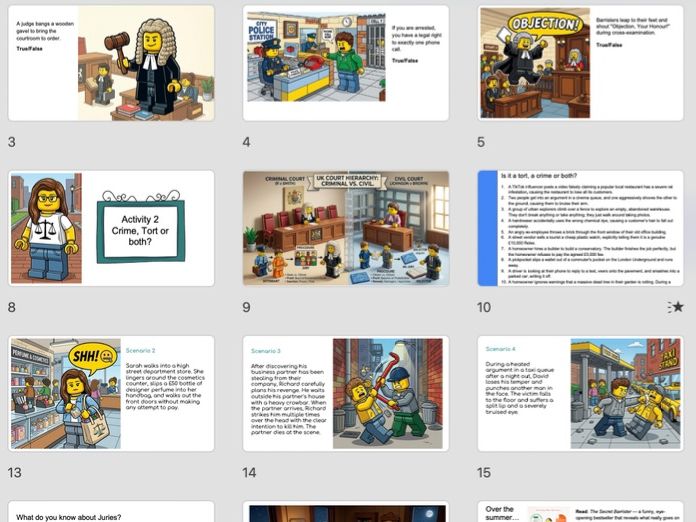Select slide 10 'Is it a tort, a crime or both?'
This screenshot has width=696, height=522.
[581, 228]
